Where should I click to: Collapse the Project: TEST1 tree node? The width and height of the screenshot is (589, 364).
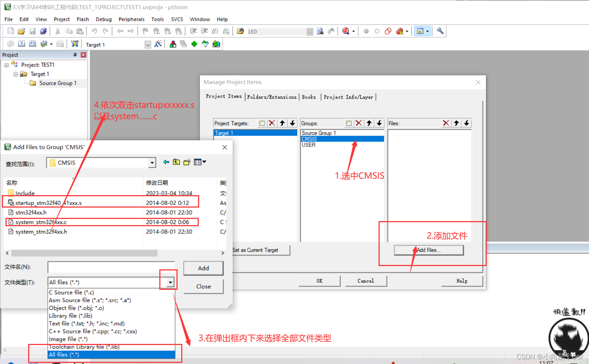[x=7, y=65]
